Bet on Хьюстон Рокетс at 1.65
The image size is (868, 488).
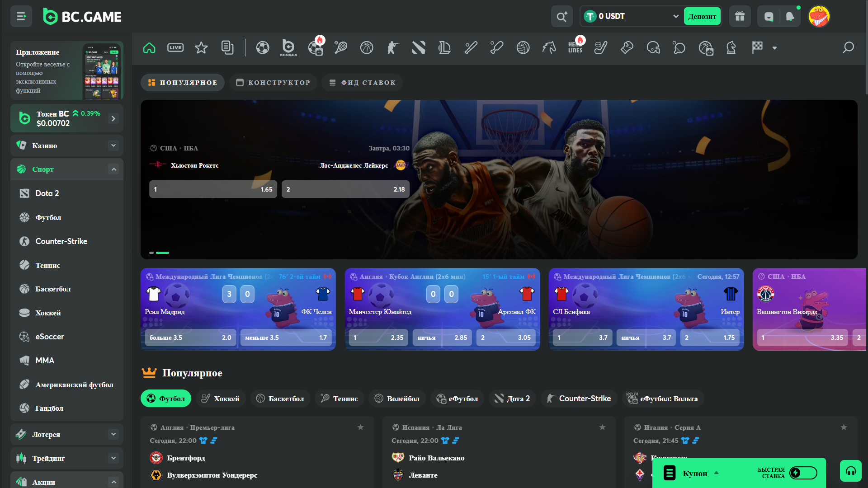click(x=213, y=189)
